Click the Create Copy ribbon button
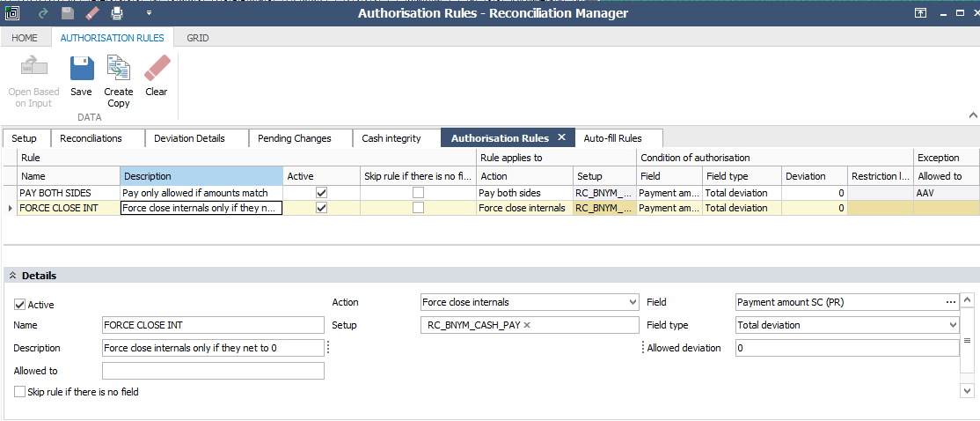 coord(118,81)
